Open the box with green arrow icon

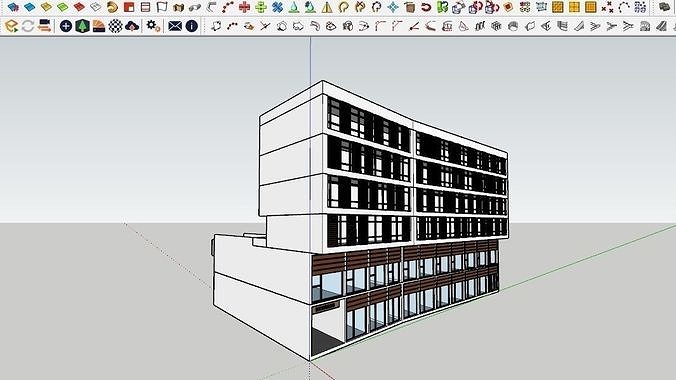coord(11,26)
